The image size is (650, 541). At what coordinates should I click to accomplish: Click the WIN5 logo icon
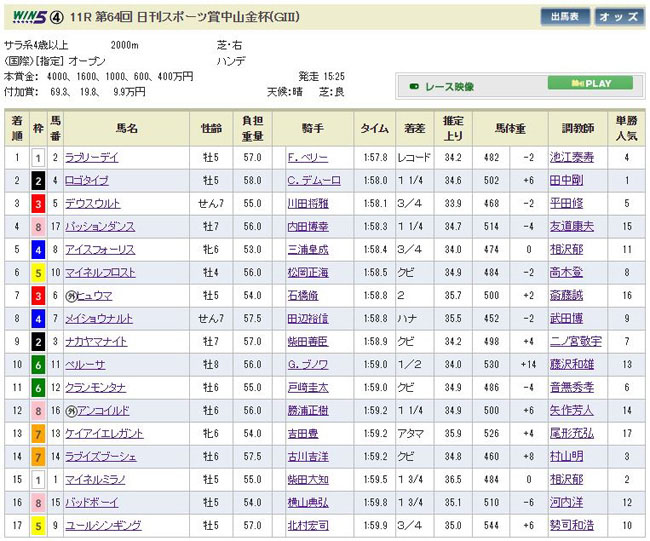pos(25,16)
